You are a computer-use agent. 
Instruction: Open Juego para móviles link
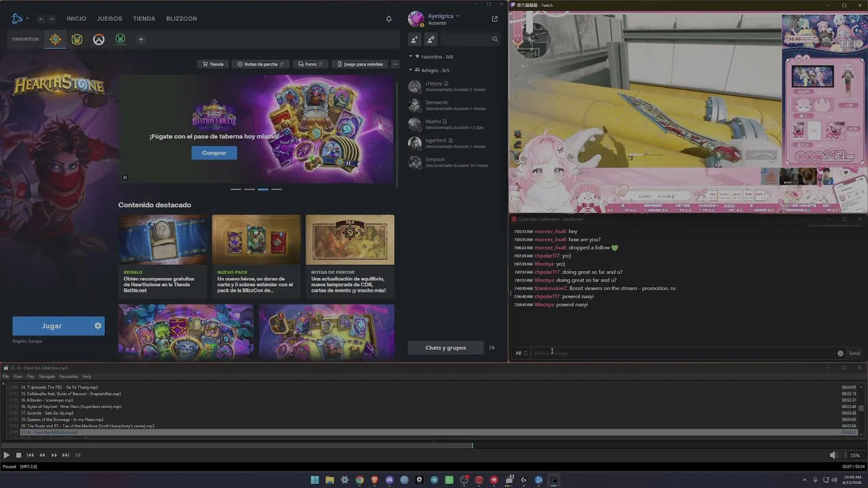pos(360,64)
